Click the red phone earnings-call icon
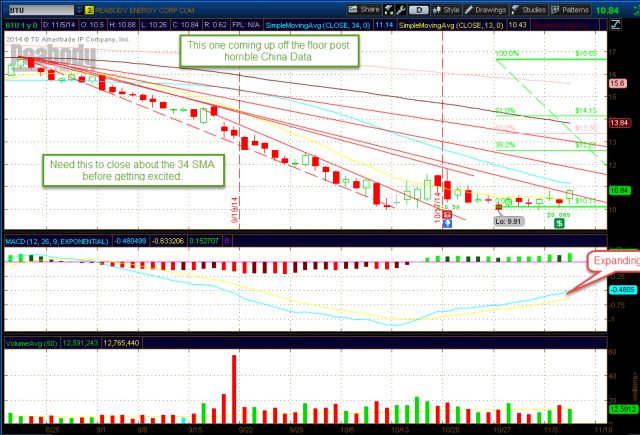The height and width of the screenshot is (435, 640). tap(447, 215)
